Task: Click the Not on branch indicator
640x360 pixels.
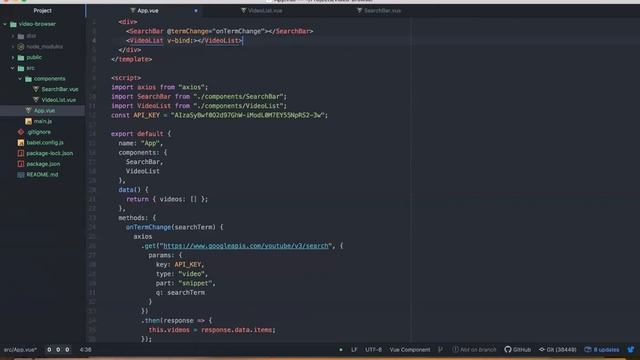Action: click(474, 350)
